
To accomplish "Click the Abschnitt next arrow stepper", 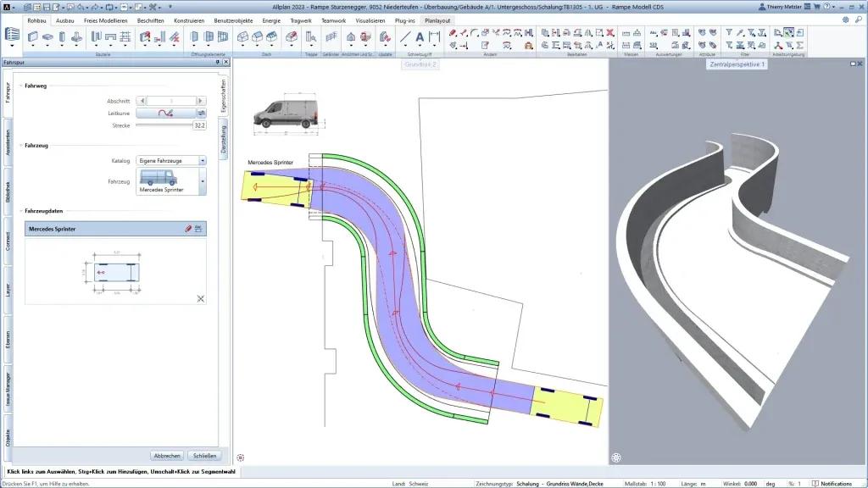I will (203, 101).
